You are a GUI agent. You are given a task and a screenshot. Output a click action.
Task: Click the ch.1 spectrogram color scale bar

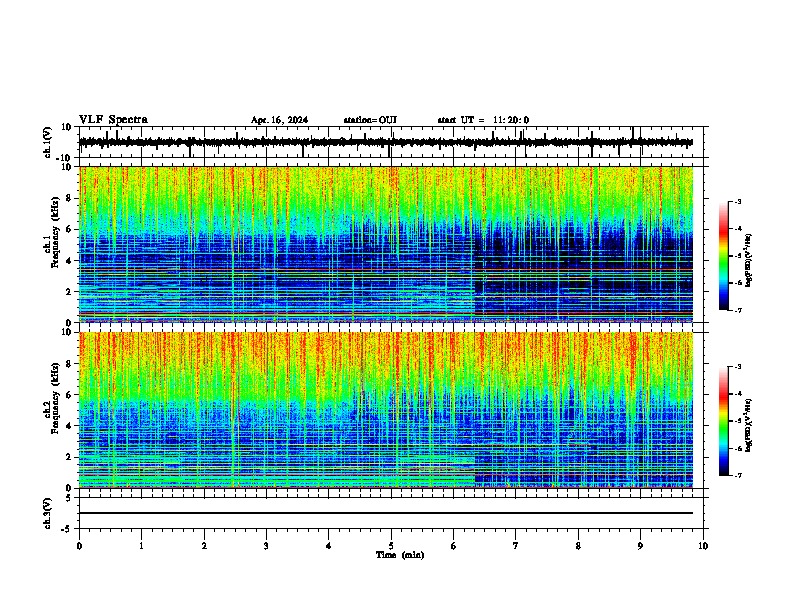[723, 256]
